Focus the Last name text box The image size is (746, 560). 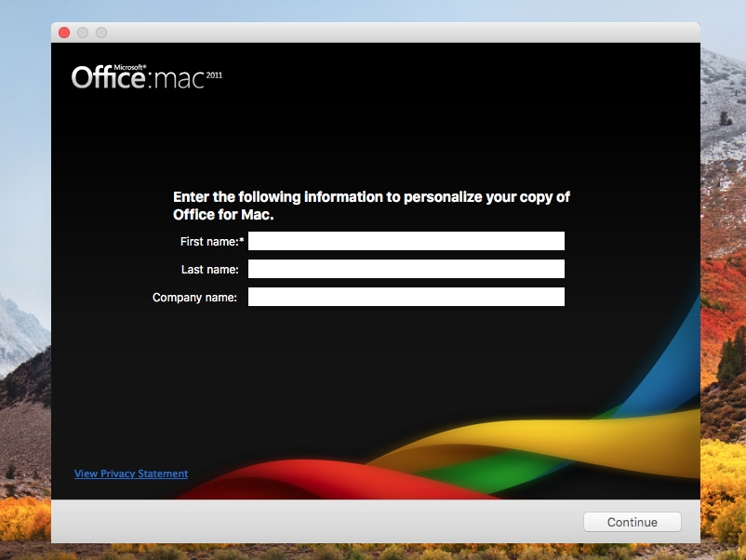406,269
